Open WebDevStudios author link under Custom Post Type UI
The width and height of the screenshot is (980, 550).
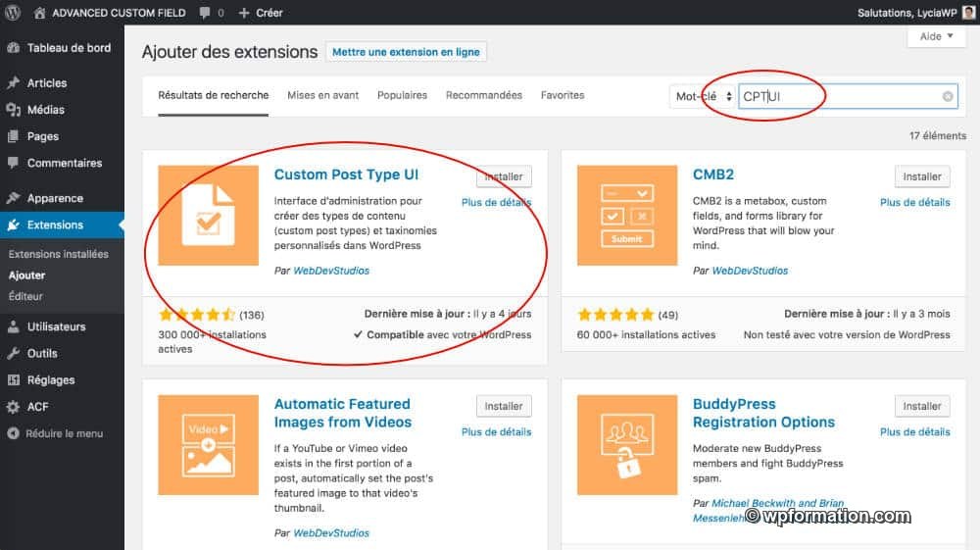click(x=331, y=270)
